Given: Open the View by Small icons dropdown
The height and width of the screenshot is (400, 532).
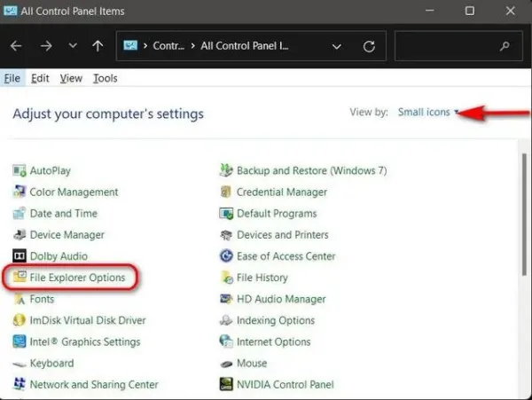Looking at the screenshot, I should tap(428, 113).
